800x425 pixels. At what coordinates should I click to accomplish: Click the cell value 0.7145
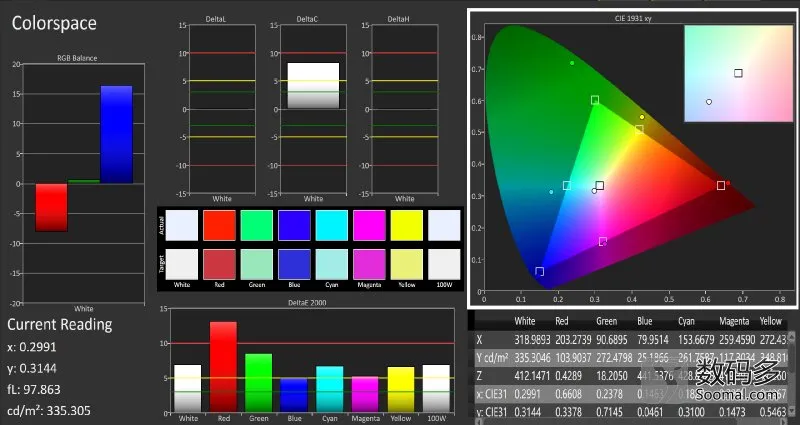(609, 412)
